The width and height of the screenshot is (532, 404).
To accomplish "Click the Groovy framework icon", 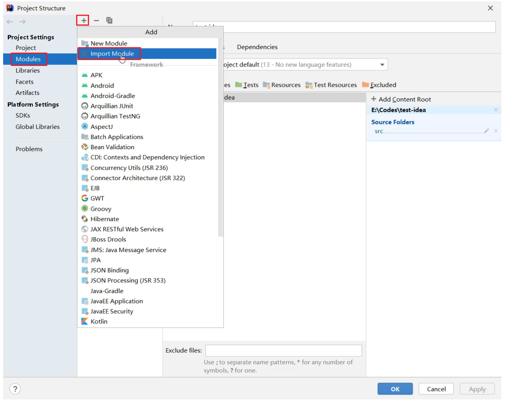I will click(85, 208).
